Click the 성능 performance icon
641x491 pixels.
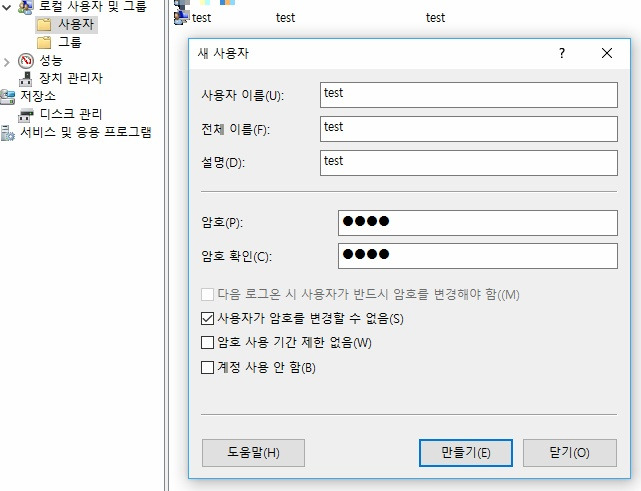26,61
